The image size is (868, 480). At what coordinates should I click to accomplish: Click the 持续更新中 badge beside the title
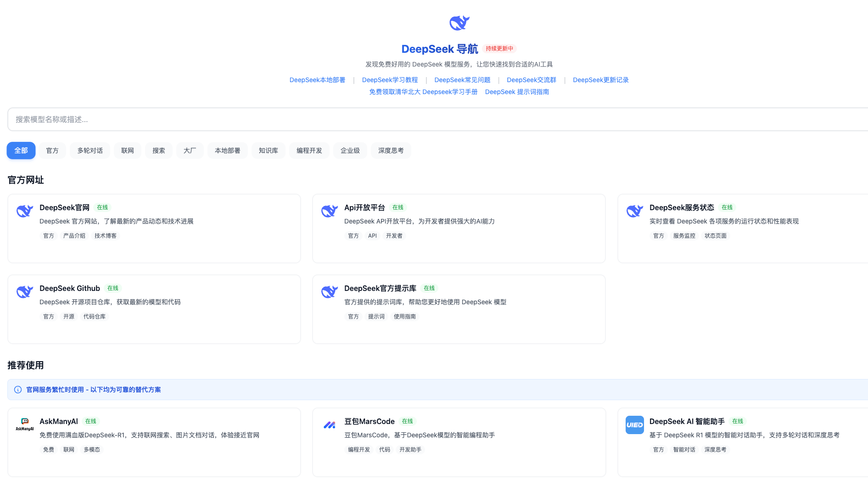tap(499, 49)
